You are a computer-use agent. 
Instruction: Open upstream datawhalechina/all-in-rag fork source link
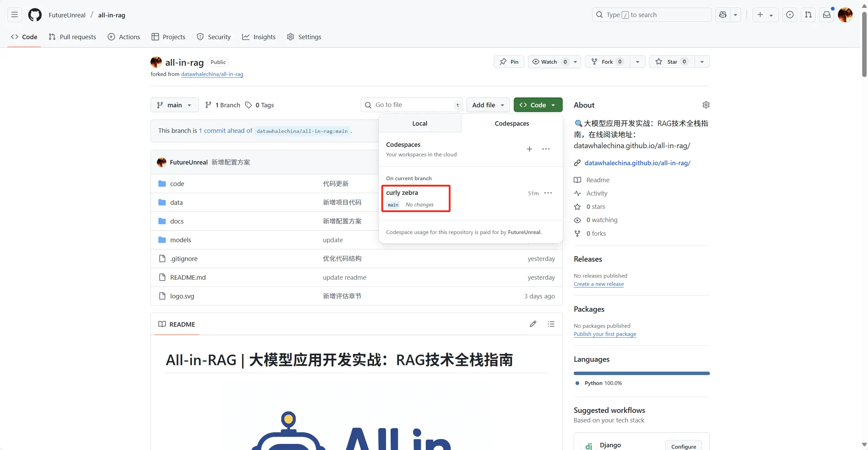(212, 74)
